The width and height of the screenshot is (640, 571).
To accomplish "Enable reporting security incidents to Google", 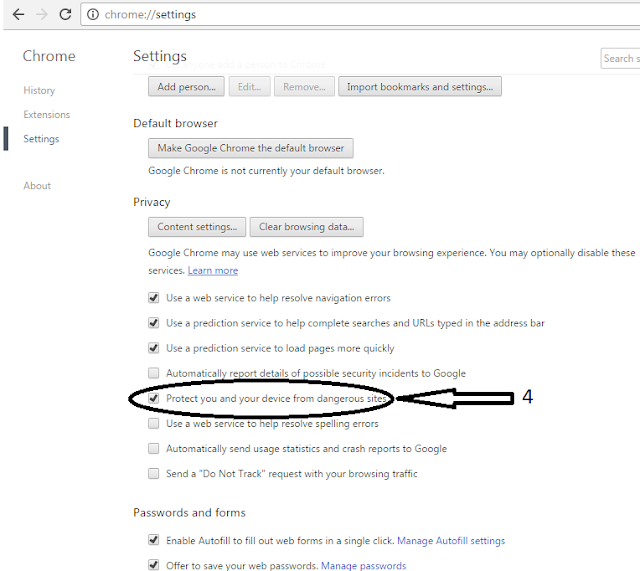I will click(153, 373).
